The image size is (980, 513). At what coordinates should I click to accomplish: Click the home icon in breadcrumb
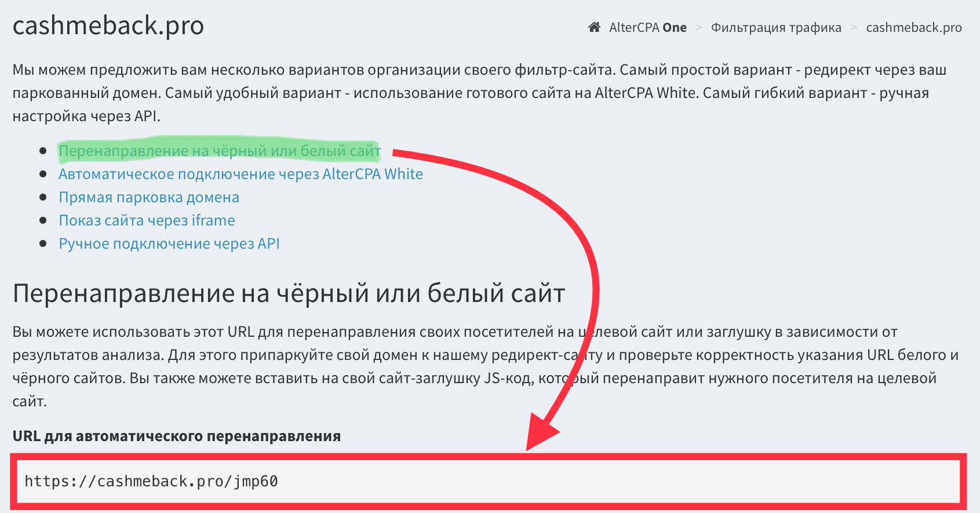click(594, 27)
